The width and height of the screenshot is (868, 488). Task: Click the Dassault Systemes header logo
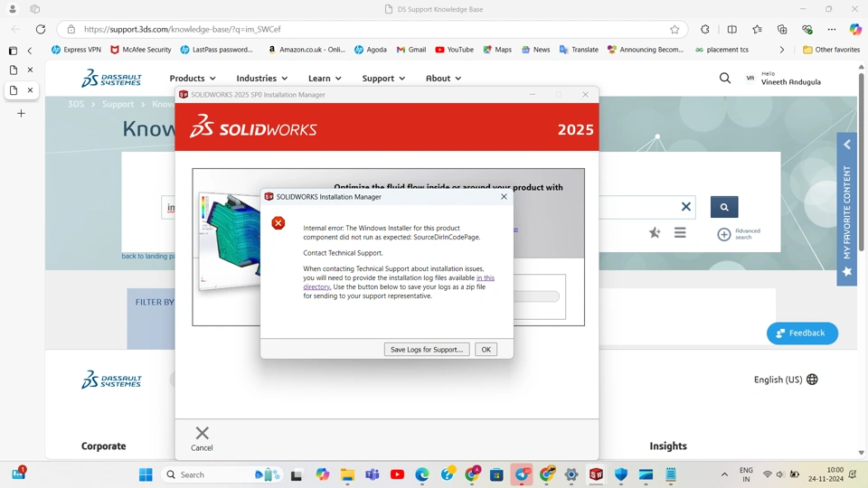point(111,78)
